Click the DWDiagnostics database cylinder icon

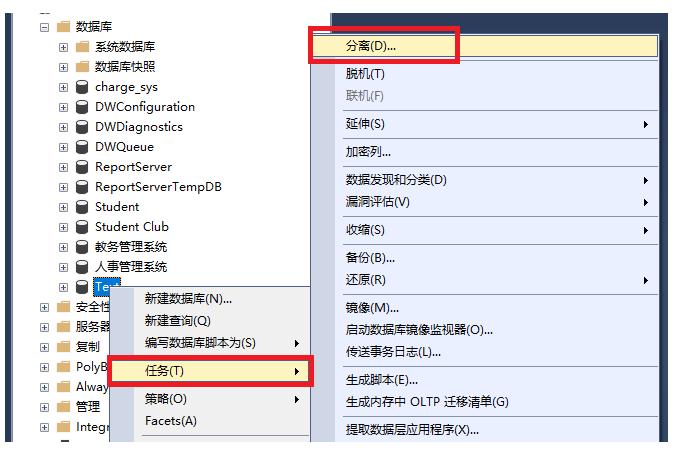point(82,127)
